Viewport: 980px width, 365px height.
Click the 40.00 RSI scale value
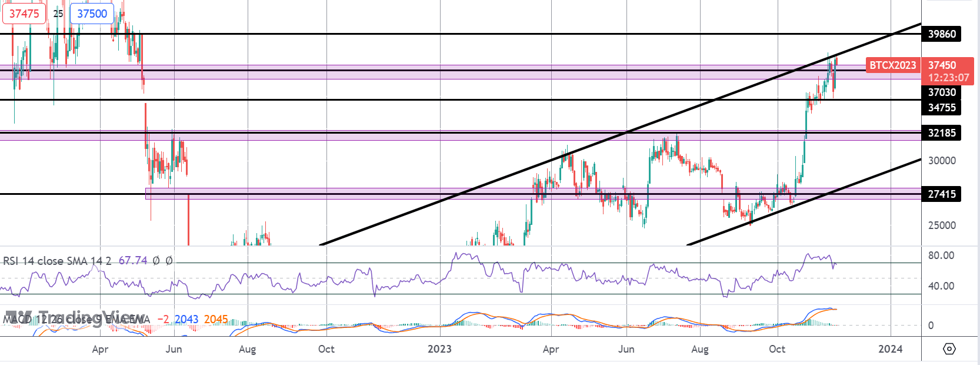[x=941, y=286]
